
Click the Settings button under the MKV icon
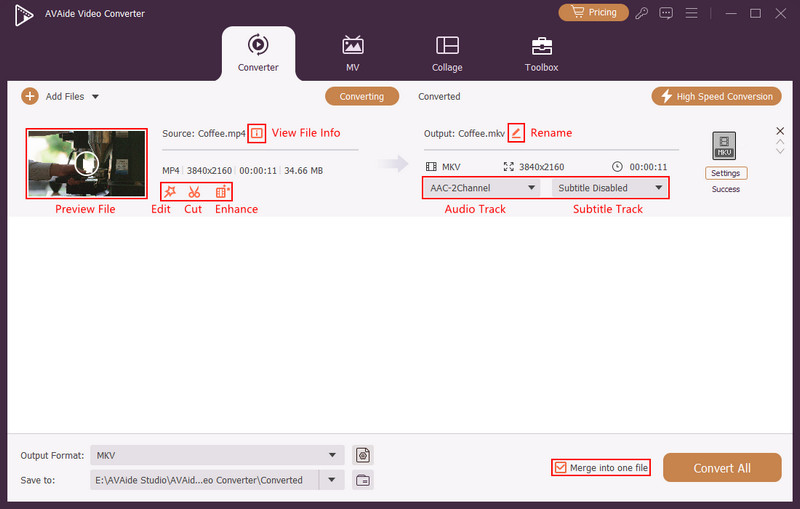[726, 173]
